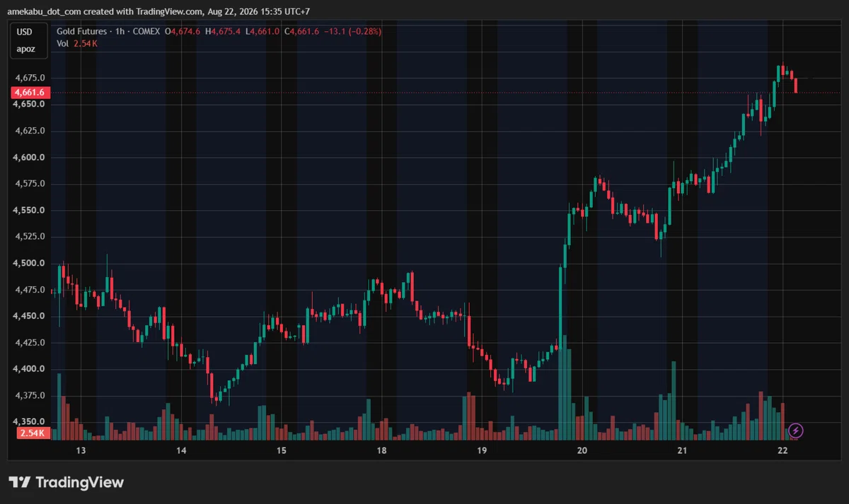Click the Vol indicator legend
The width and height of the screenshot is (849, 504).
click(77, 44)
